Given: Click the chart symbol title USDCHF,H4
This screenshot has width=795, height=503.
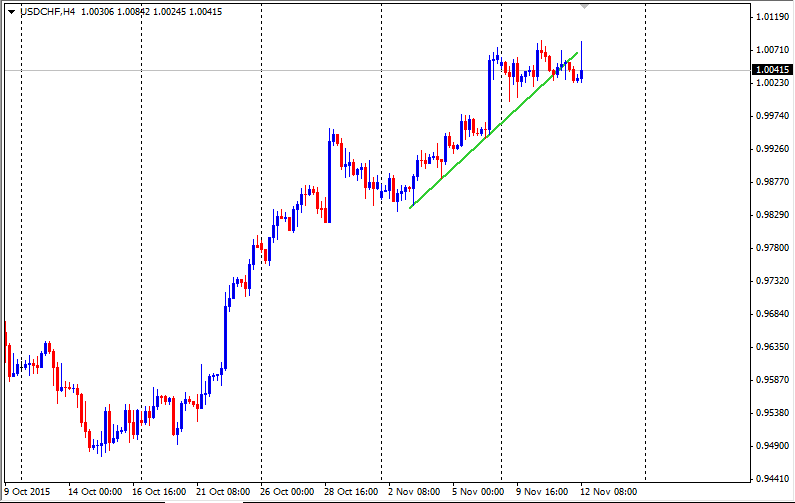Looking at the screenshot, I should (x=48, y=12).
